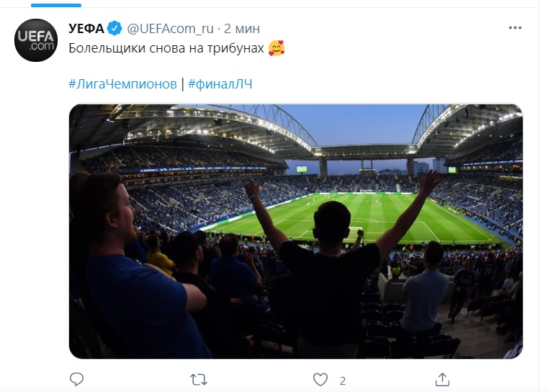The width and height of the screenshot is (548, 392).
Task: Like the tweet with the heart icon
Action: 320,378
